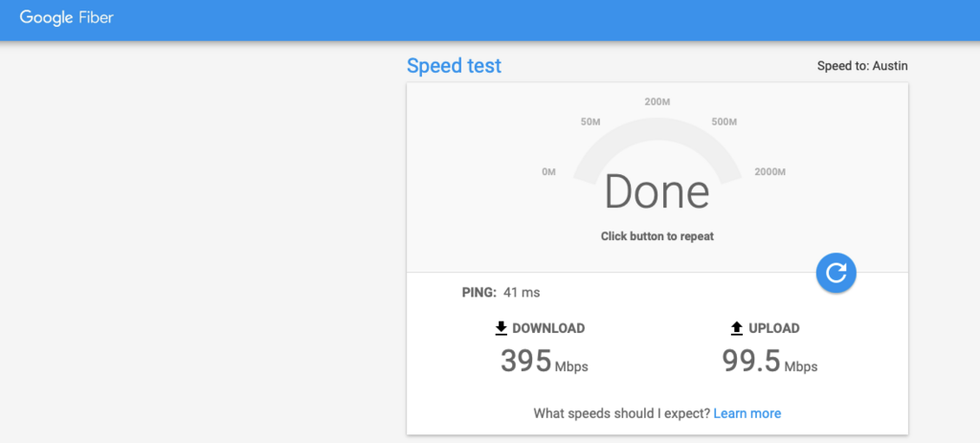Click the download arrow icon
Screen dimensions: 980x443
[x=501, y=328]
